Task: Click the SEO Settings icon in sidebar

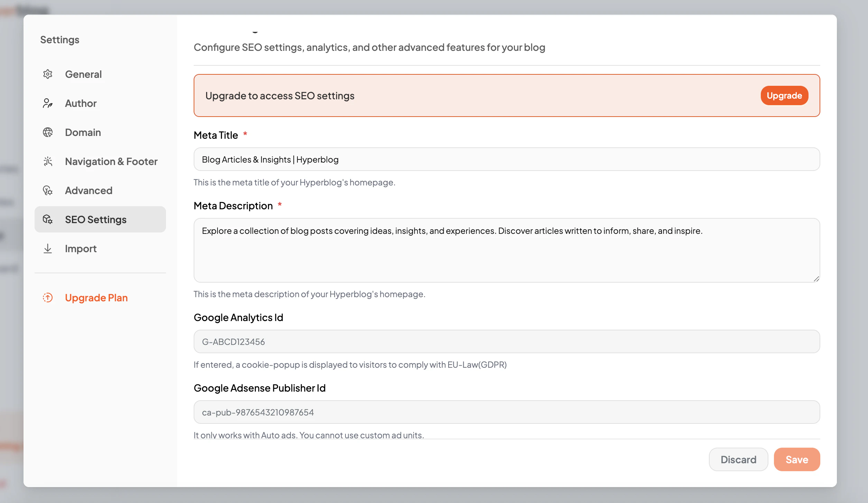Action: pos(48,219)
